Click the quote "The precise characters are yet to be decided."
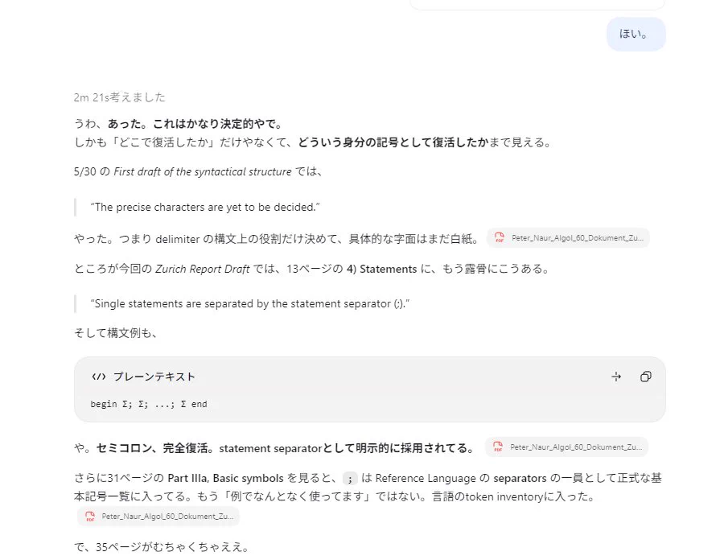This screenshot has width=728, height=560. click(x=205, y=207)
